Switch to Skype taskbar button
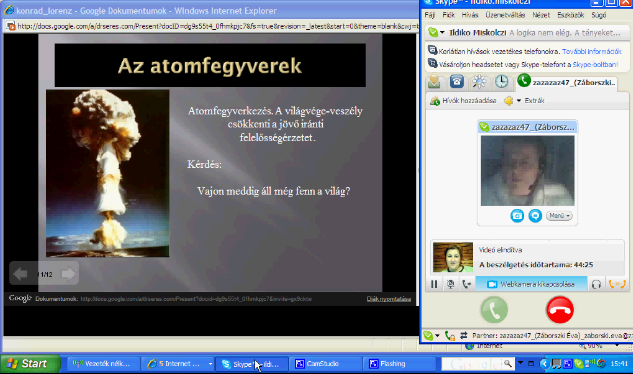This screenshot has width=633, height=374. (252, 364)
